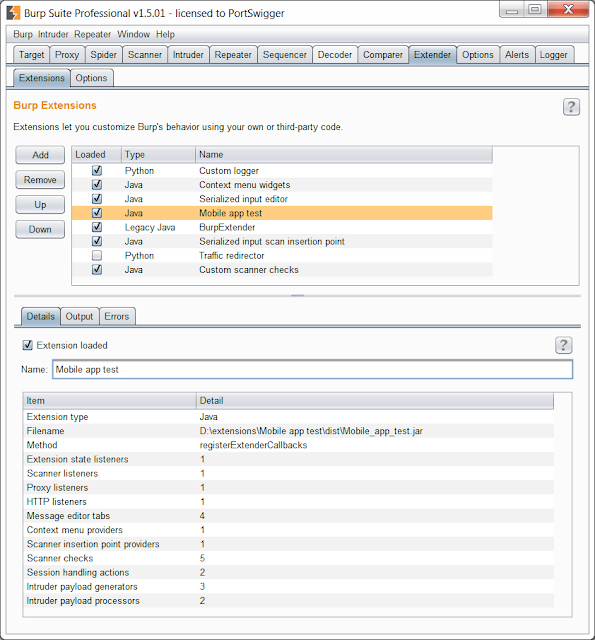Viewport: 595px width, 640px height.
Task: Sort extensions by the Loaded column header
Action: (97, 155)
